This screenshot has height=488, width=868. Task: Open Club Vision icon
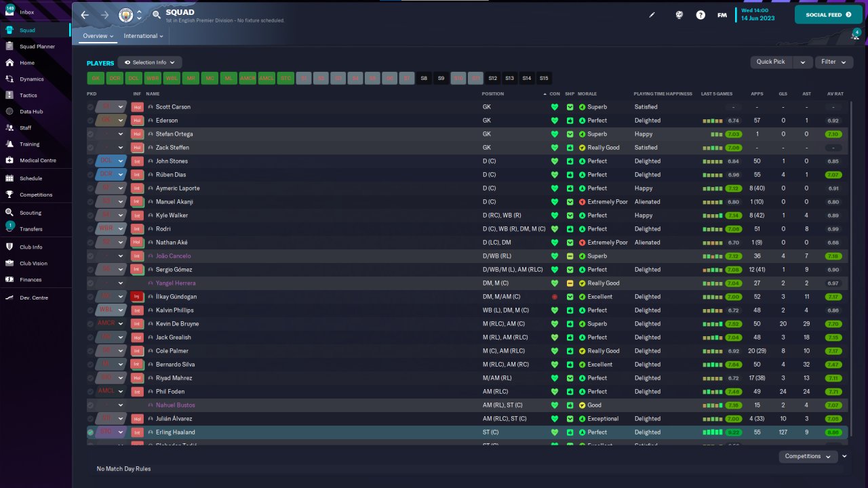click(9, 263)
